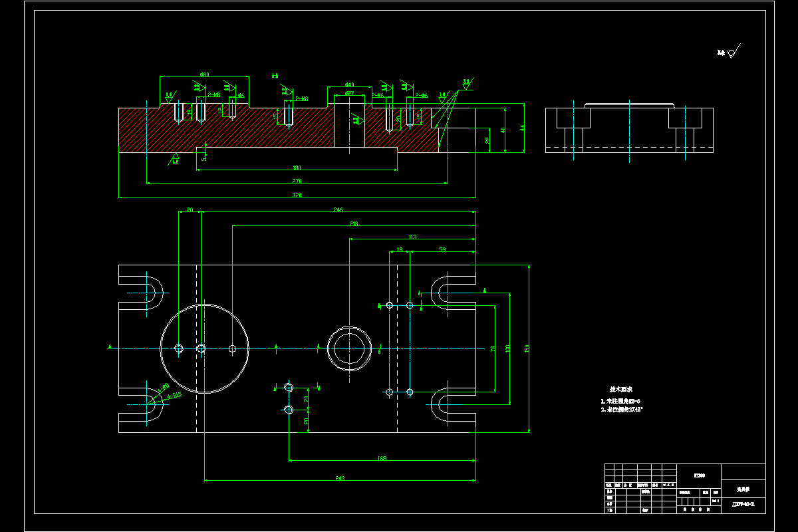
Task: Select the ø80 diameter dimension text
Action: pyautogui.click(x=205, y=75)
